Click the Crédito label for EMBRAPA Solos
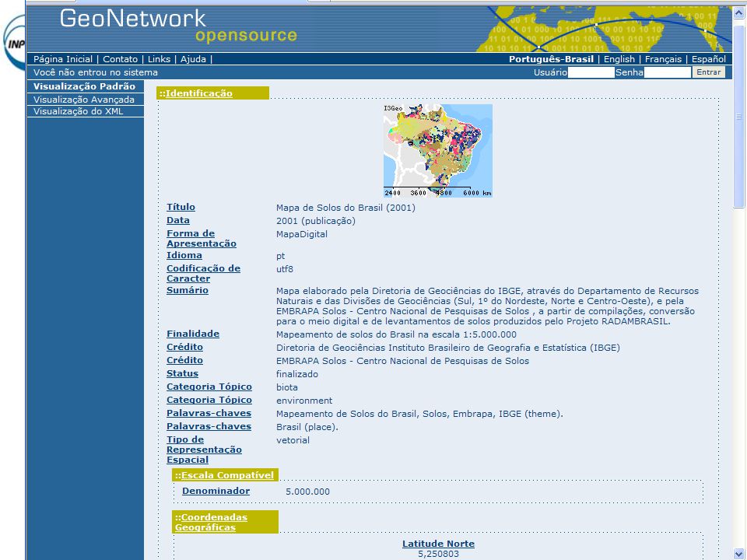 [185, 360]
